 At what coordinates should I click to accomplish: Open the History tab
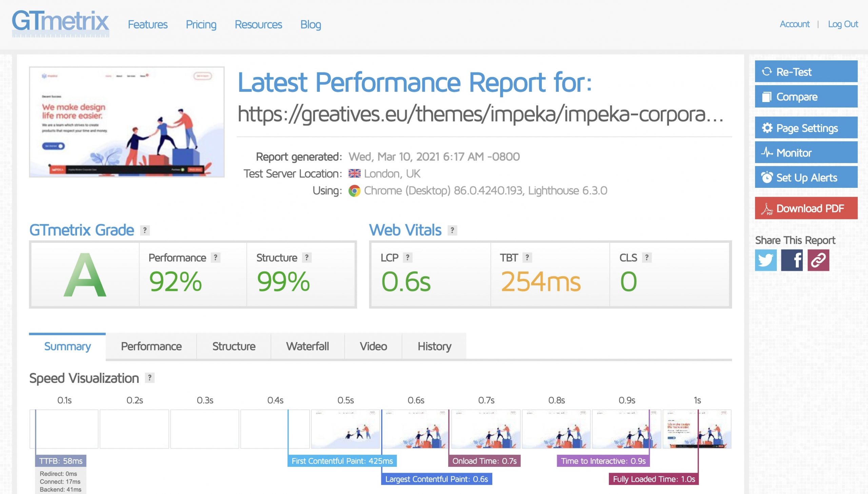click(x=434, y=346)
